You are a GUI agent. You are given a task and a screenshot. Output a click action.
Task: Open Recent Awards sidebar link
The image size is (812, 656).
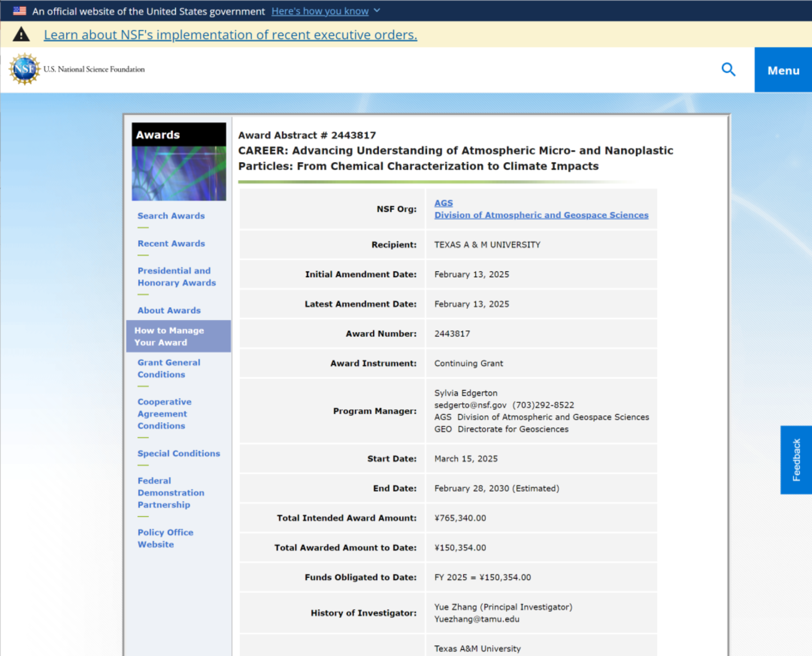click(171, 244)
